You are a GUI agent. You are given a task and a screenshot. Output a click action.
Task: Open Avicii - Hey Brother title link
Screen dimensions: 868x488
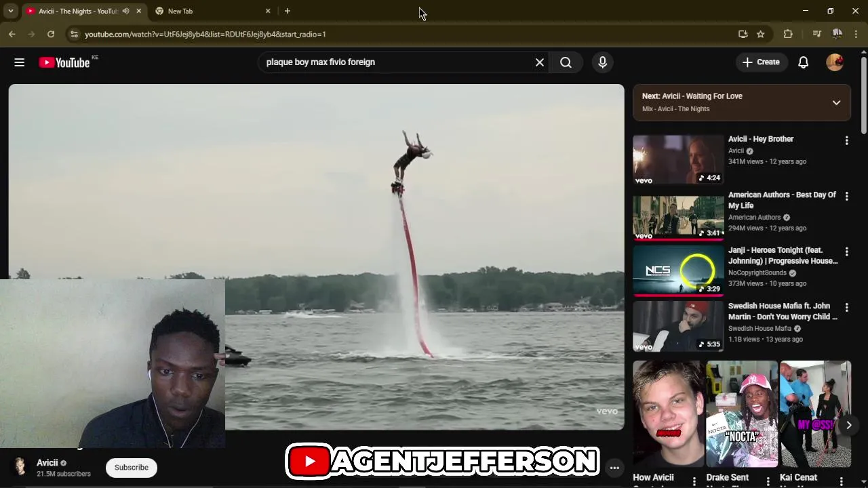coord(761,139)
